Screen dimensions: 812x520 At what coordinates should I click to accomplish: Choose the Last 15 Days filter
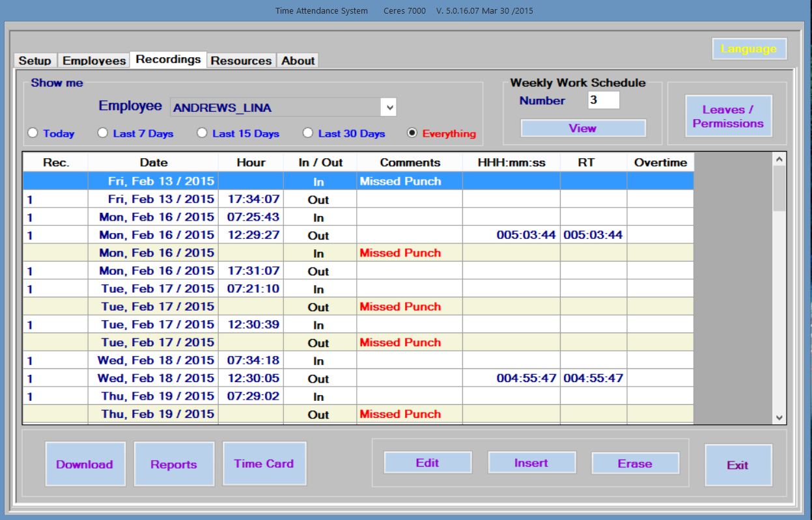pyautogui.click(x=203, y=133)
